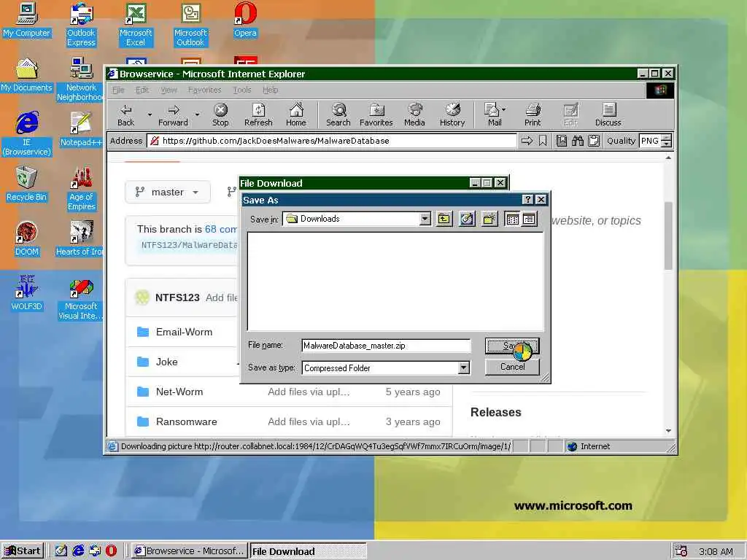Screen dimensions: 747x560
Task: Expand the Save as type dropdown
Action: [x=463, y=367]
